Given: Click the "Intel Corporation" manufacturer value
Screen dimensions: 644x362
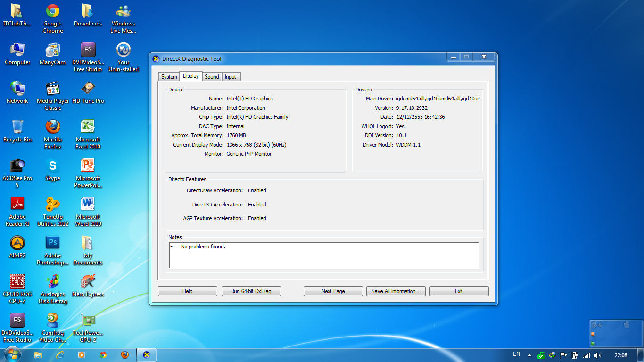Looking at the screenshot, I should coord(246,108).
